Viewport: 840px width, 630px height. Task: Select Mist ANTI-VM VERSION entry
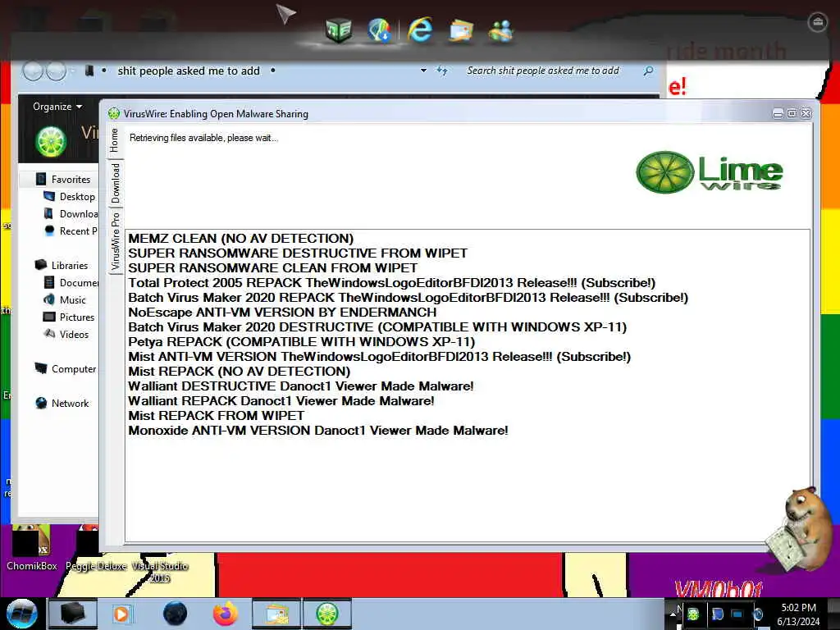(x=379, y=357)
